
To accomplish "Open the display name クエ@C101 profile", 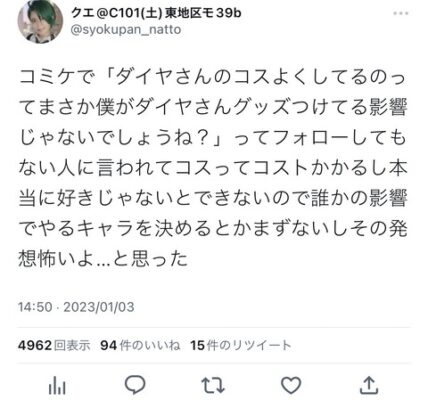I will pyautogui.click(x=156, y=13).
